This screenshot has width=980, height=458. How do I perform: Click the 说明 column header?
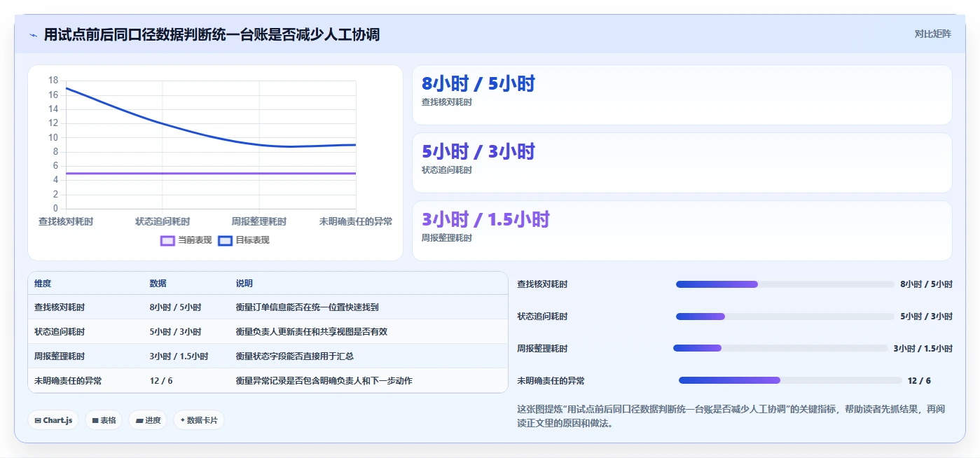[244, 284]
